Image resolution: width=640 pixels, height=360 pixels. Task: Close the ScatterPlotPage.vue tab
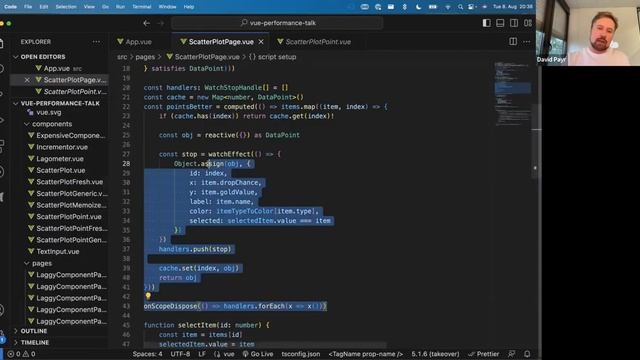coord(261,42)
